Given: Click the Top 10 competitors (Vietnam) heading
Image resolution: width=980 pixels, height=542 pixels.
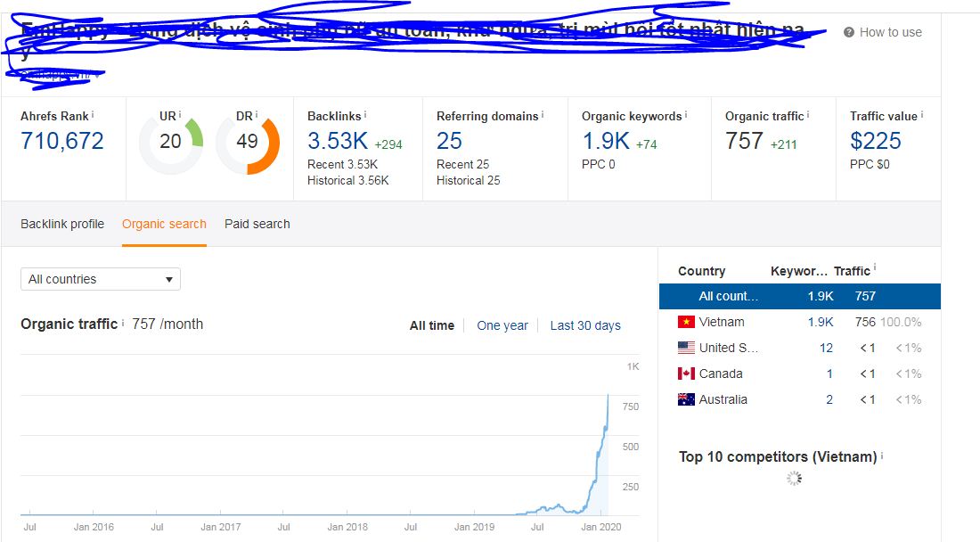Looking at the screenshot, I should click(x=778, y=457).
